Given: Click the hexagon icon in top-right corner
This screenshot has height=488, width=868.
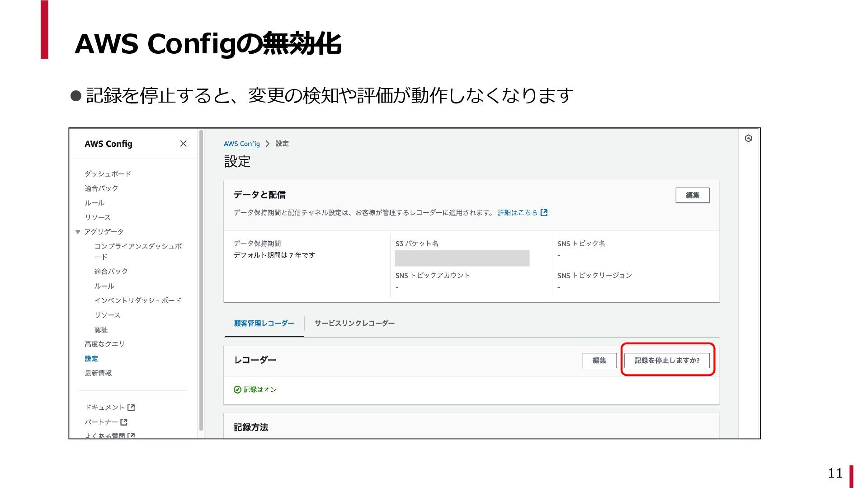Looking at the screenshot, I should coord(748,139).
